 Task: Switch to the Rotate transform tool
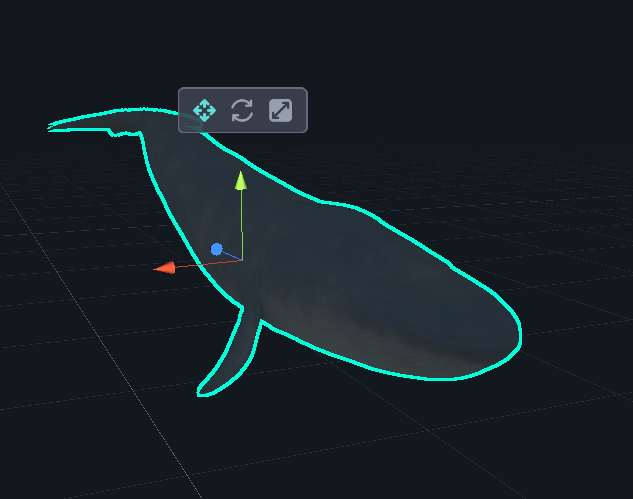[242, 110]
